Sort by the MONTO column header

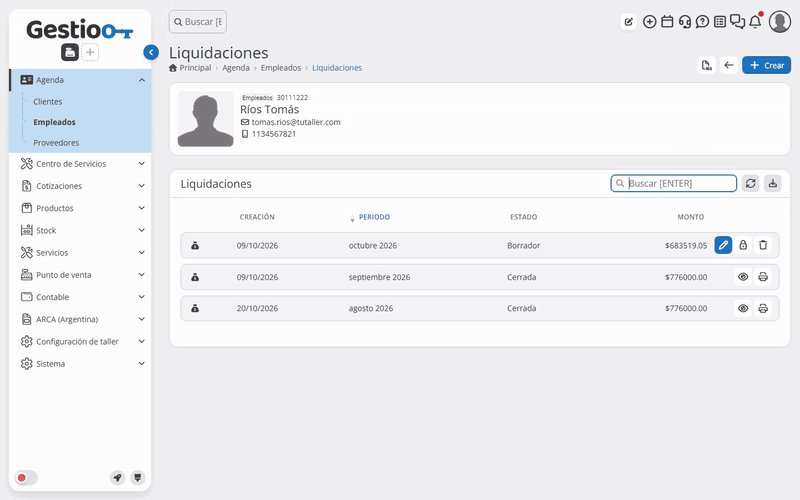pyautogui.click(x=691, y=217)
